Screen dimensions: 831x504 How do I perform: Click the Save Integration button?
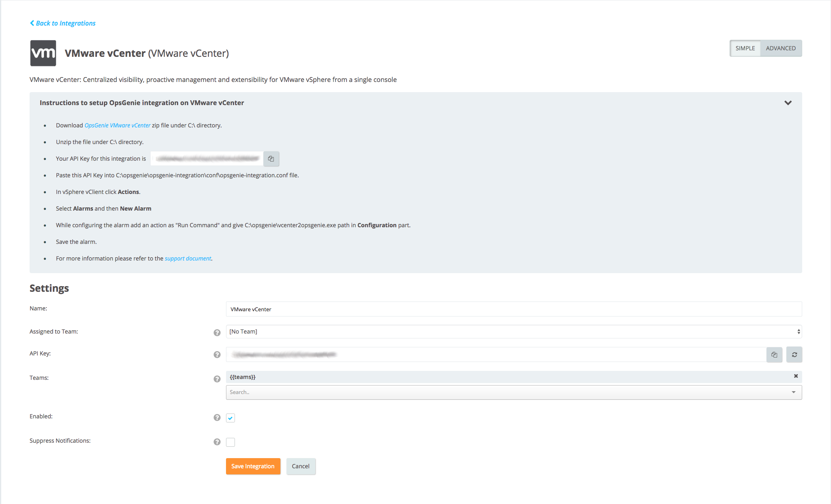pos(253,466)
